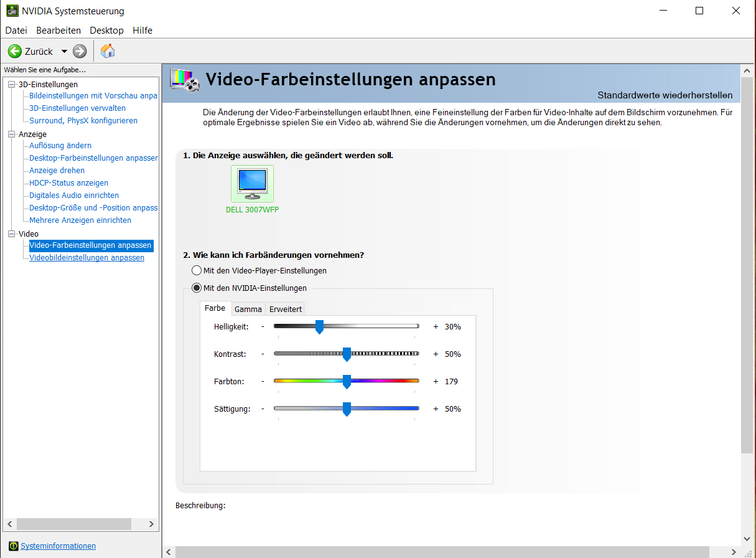Click the Farbton 179 value
This screenshot has height=558, width=756.
click(451, 381)
